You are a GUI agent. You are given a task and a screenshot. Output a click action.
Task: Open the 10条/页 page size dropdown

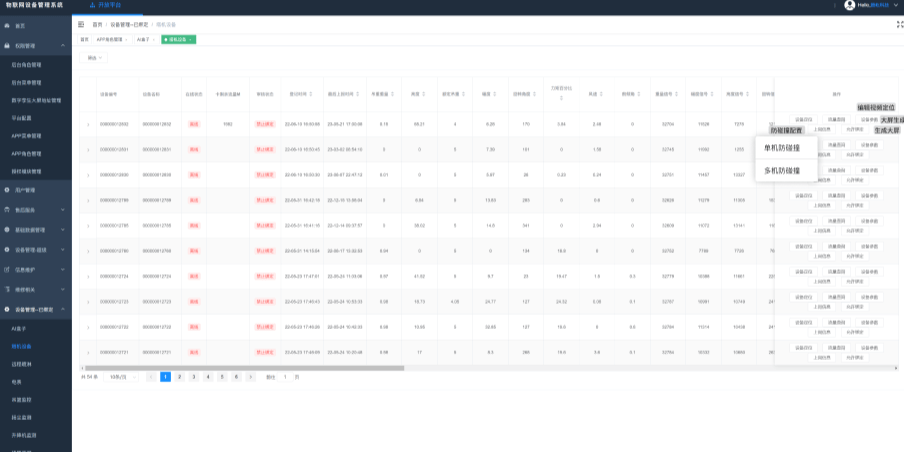120,377
